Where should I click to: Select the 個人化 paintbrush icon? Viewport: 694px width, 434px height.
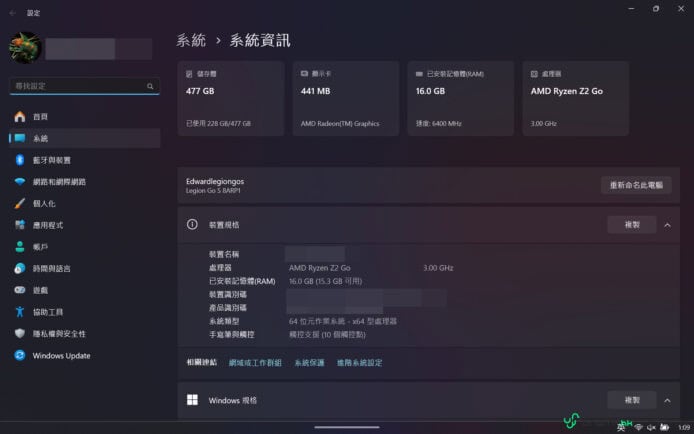(20, 203)
